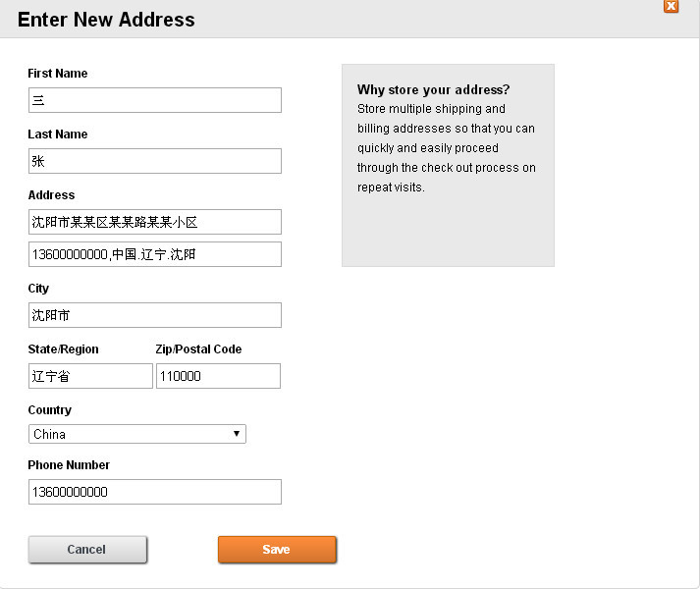This screenshot has height=589, width=700.
Task: Click the First Name input field
Action: pos(154,100)
